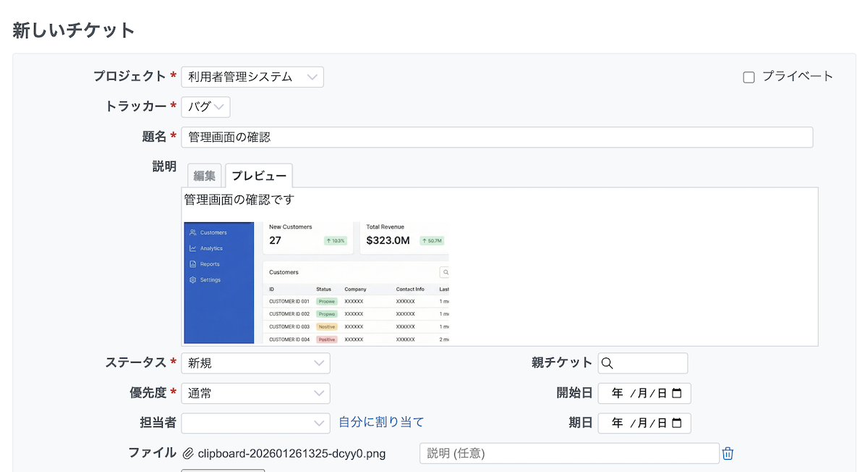
Task: Click into the 題名 text field
Action: point(496,138)
